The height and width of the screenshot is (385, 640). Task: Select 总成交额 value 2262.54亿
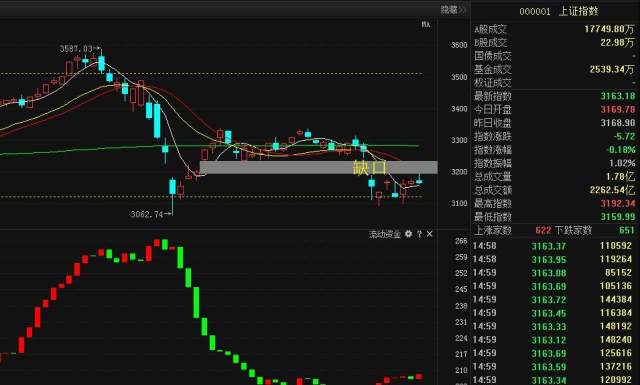point(612,190)
